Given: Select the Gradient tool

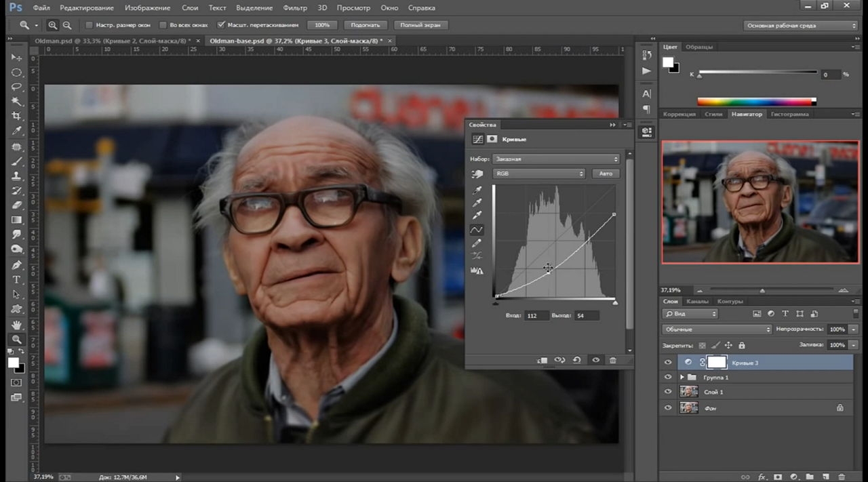Looking at the screenshot, I should click(17, 220).
